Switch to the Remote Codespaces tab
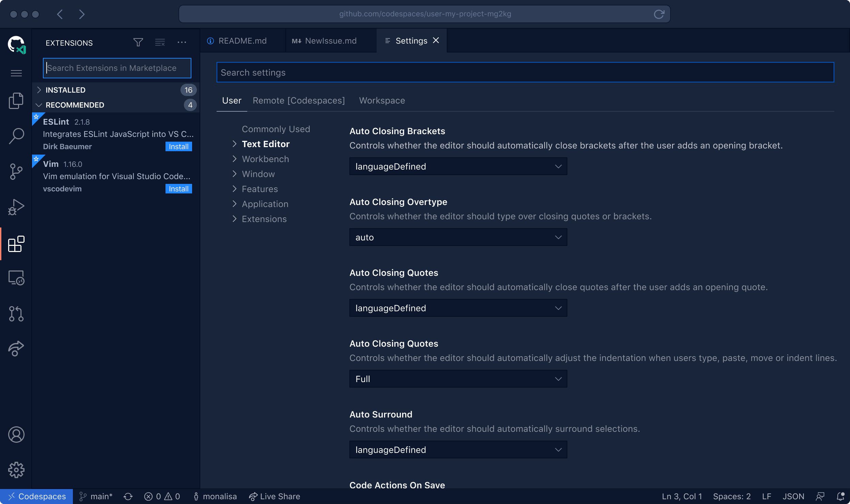The width and height of the screenshot is (850, 504). pos(298,100)
